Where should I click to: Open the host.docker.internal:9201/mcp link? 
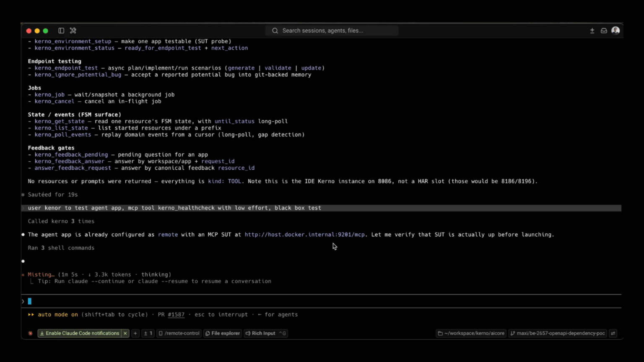305,235
